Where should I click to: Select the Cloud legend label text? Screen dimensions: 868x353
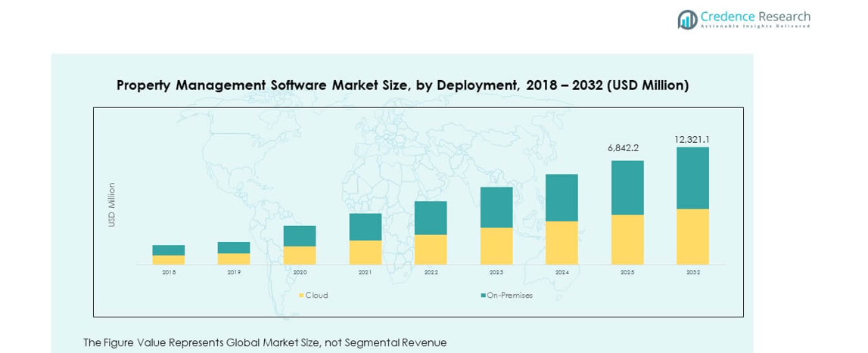[x=316, y=296]
